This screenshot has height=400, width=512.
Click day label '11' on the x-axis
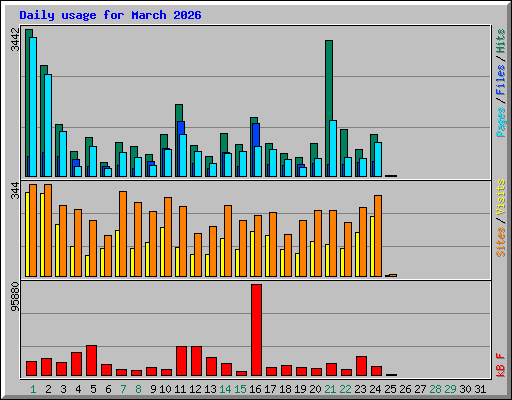pos(180,389)
